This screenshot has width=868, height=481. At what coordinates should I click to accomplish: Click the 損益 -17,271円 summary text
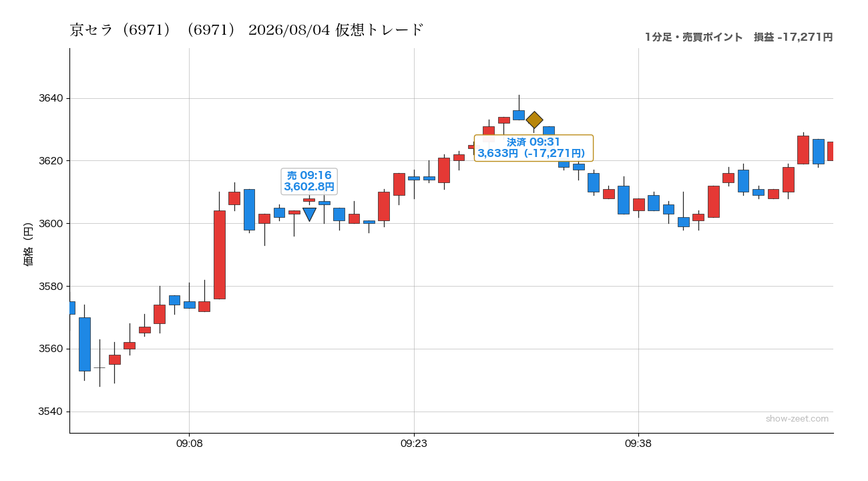point(793,37)
